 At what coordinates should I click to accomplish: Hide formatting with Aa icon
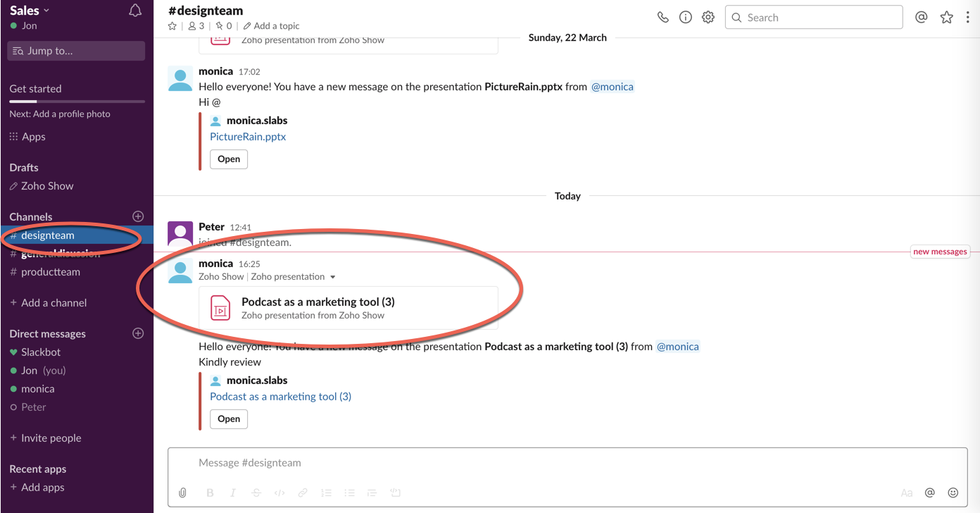pyautogui.click(x=907, y=493)
